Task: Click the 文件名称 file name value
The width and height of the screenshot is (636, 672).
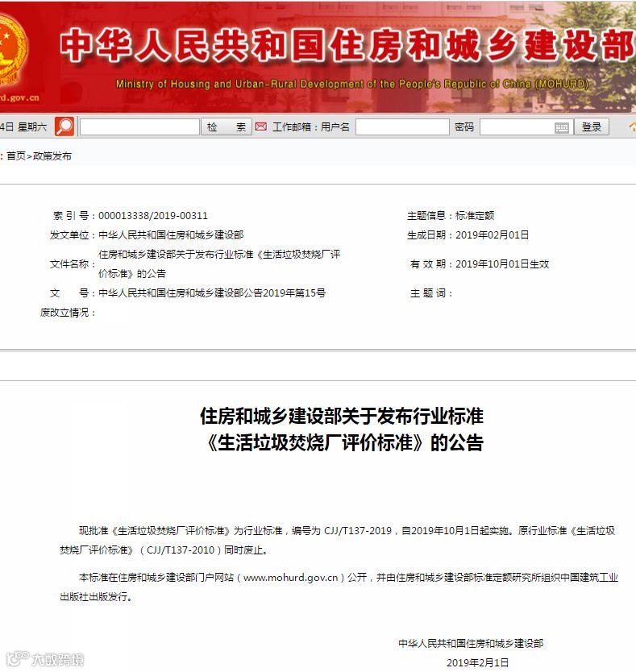Action: tap(219, 264)
